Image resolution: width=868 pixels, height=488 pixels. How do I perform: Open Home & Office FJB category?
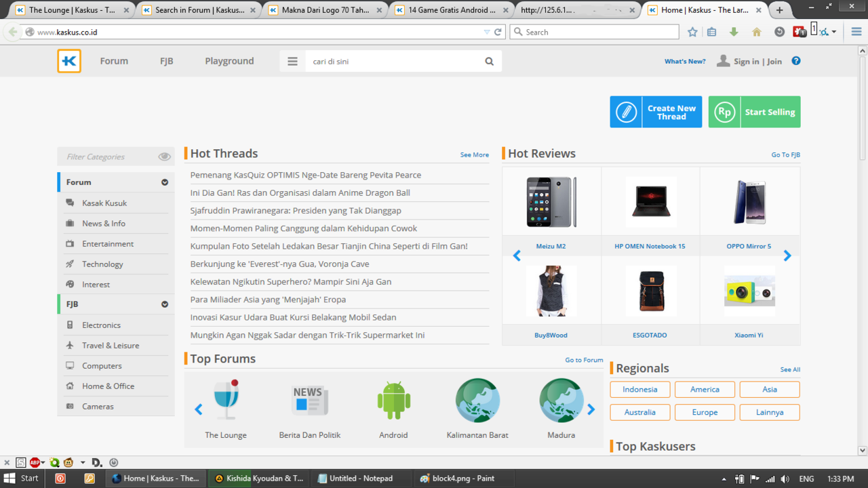click(108, 386)
